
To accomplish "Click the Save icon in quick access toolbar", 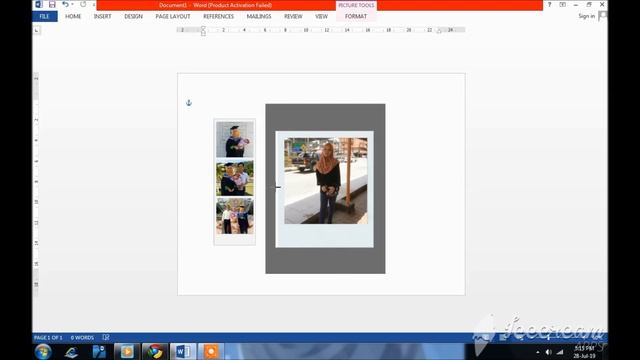I will coord(52,4).
